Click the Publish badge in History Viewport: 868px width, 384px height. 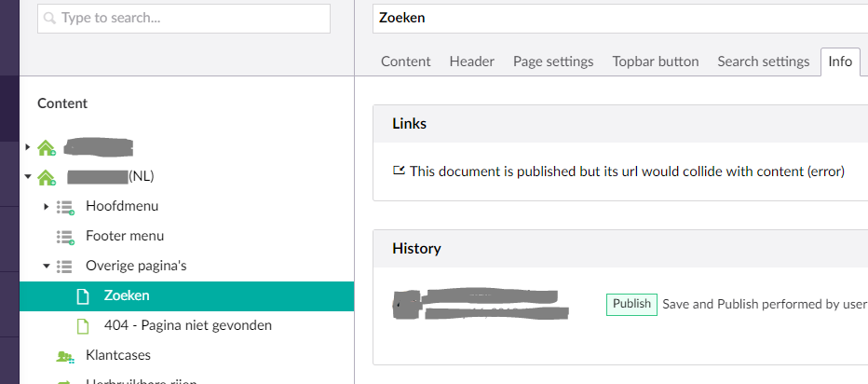[x=631, y=304]
